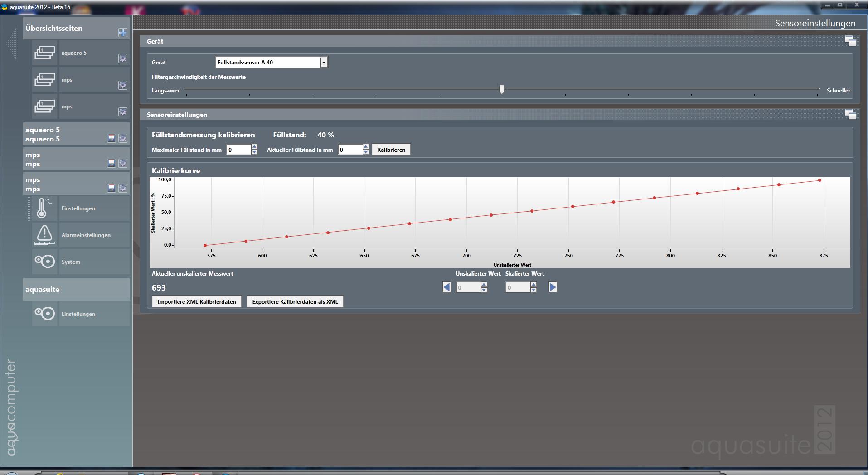This screenshot has width=868, height=475.
Task: Add an overview page with the plus icon
Action: click(122, 33)
